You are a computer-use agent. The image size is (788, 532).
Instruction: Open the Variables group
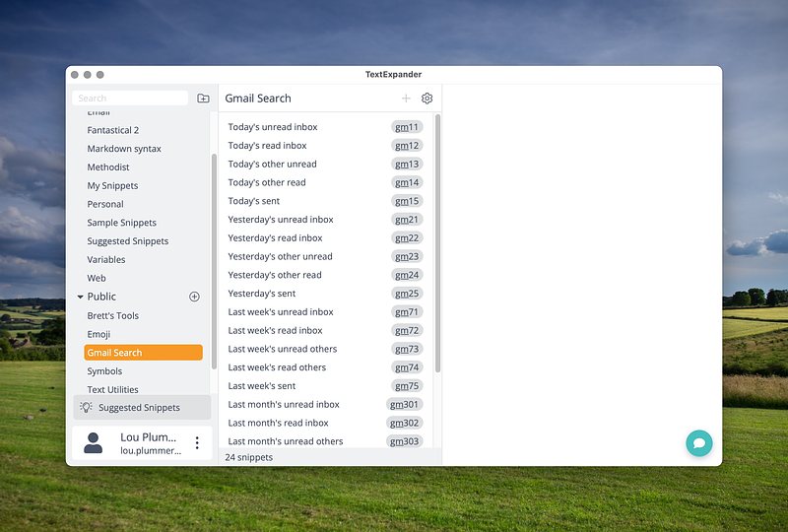pyautogui.click(x=106, y=259)
